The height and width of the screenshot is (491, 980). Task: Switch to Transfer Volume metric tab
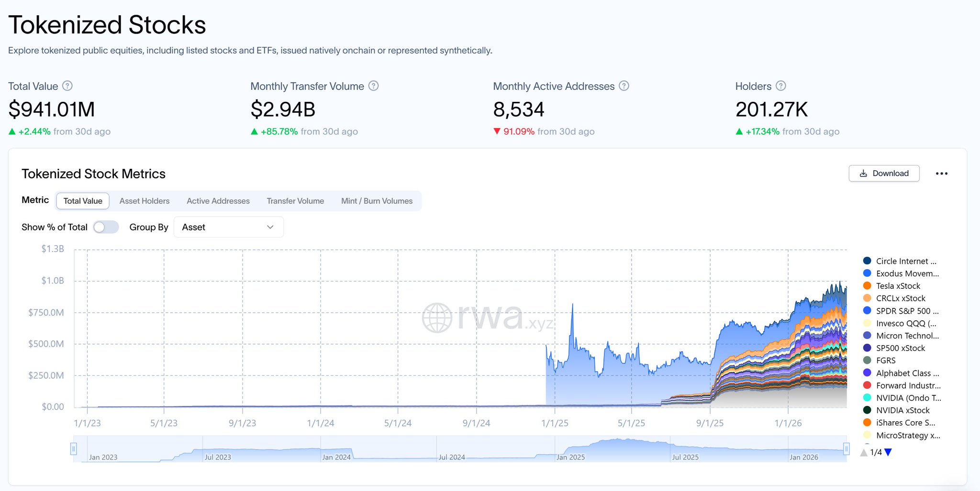pos(295,201)
